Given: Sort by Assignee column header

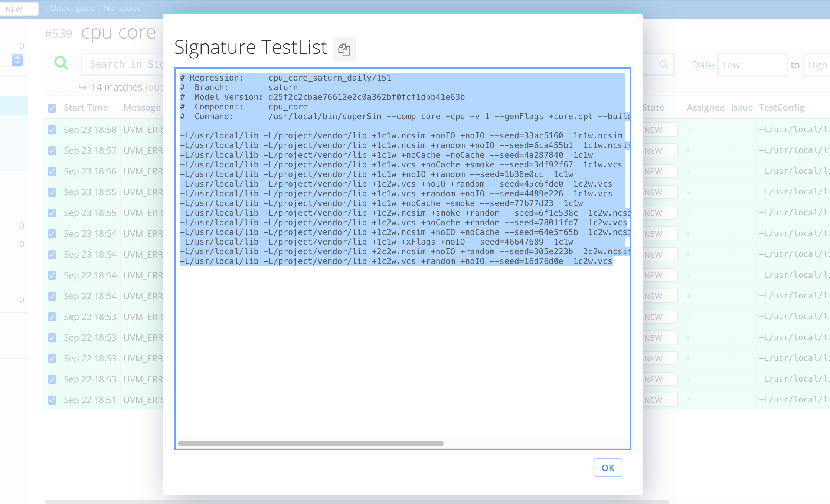Looking at the screenshot, I should click(705, 108).
